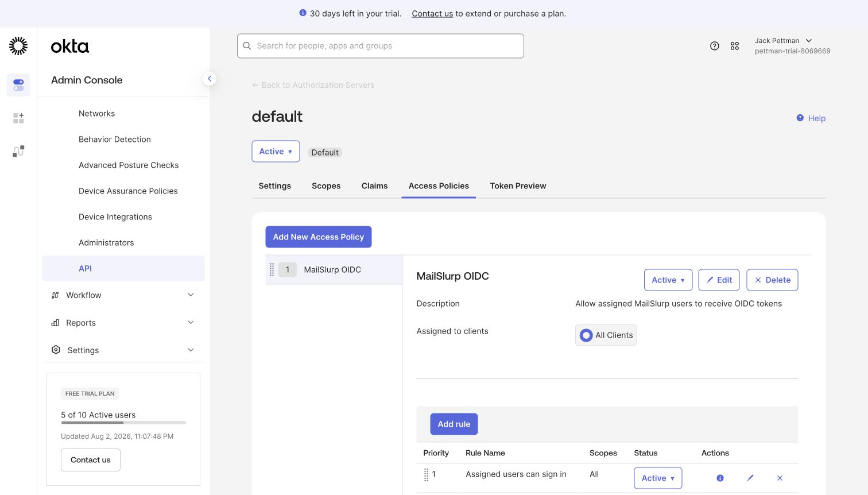Image resolution: width=868 pixels, height=495 pixels.
Task: Click the Default badge next to Active
Action: point(325,152)
